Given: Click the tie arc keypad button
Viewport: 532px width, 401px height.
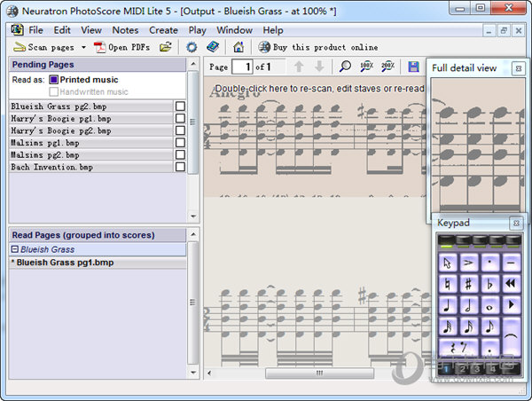Looking at the screenshot, I should [512, 337].
